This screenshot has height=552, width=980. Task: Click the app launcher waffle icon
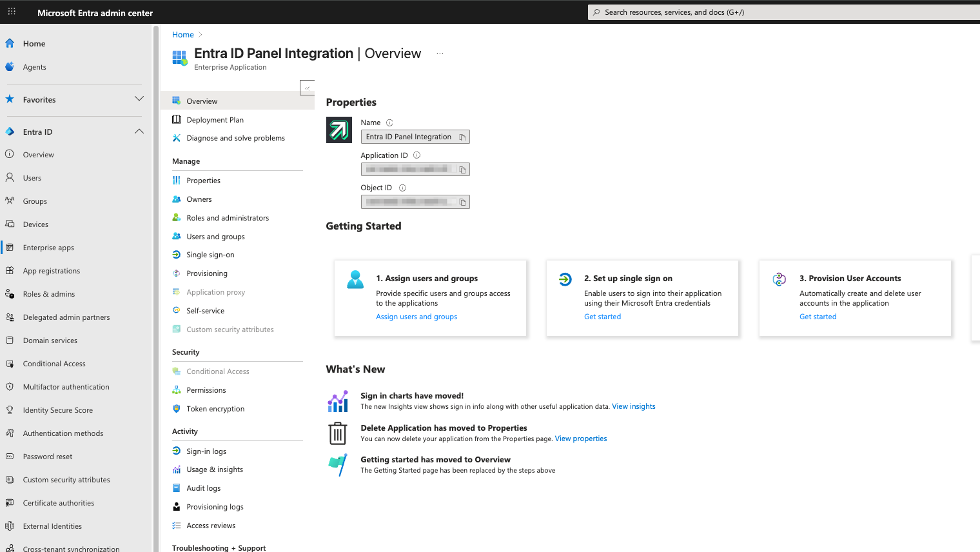click(x=12, y=12)
